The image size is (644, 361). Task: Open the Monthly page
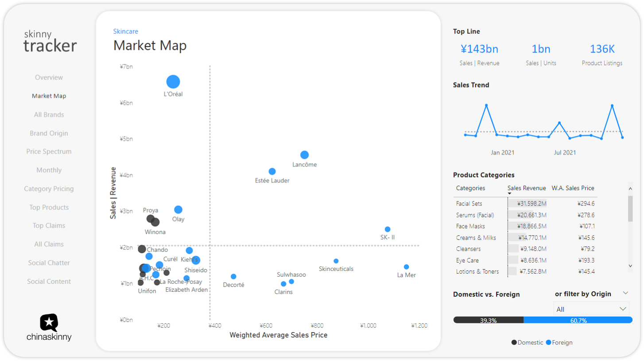click(x=49, y=170)
